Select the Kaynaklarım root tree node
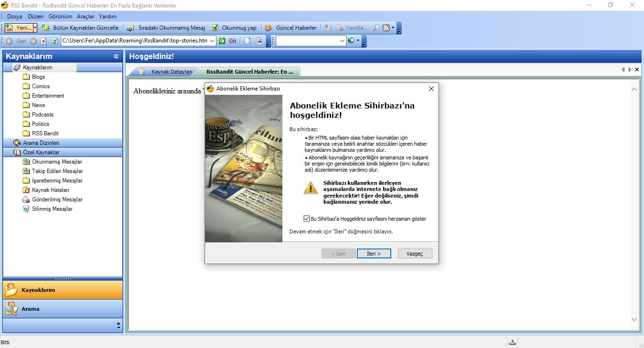Image resolution: width=644 pixels, height=348 pixels. point(38,67)
